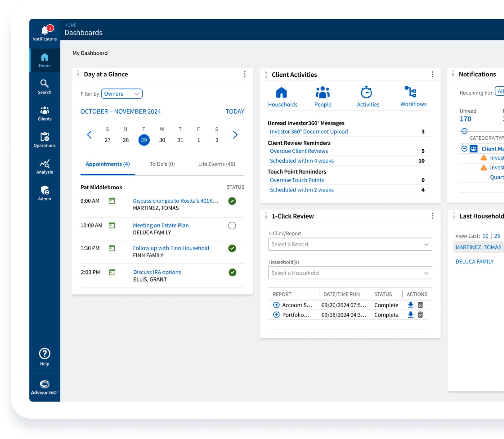Click calendar icon for 2:00 PM appointment
The image size is (504, 439).
point(112,272)
